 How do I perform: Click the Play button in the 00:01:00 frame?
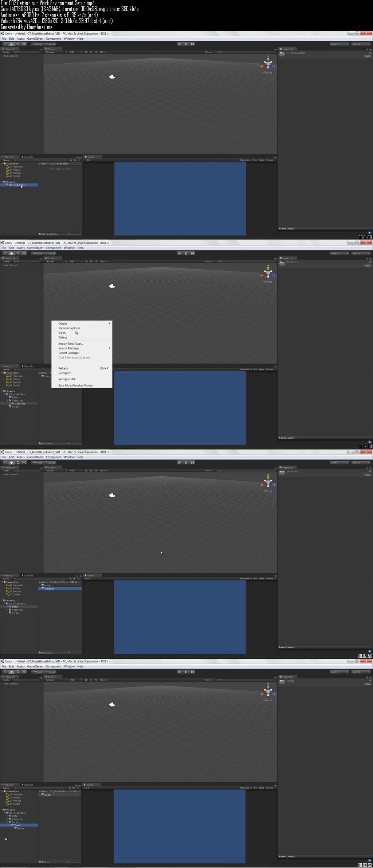point(180,44)
